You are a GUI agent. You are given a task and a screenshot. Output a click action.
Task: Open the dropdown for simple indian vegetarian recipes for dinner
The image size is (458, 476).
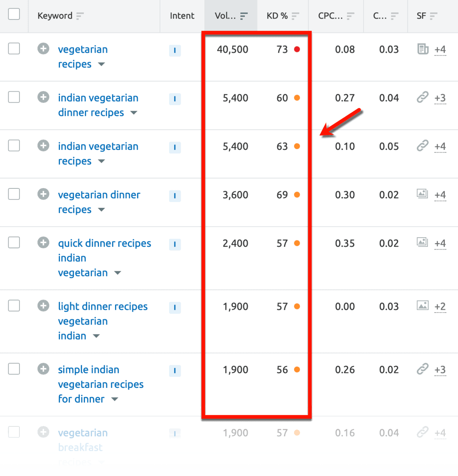[x=114, y=399]
